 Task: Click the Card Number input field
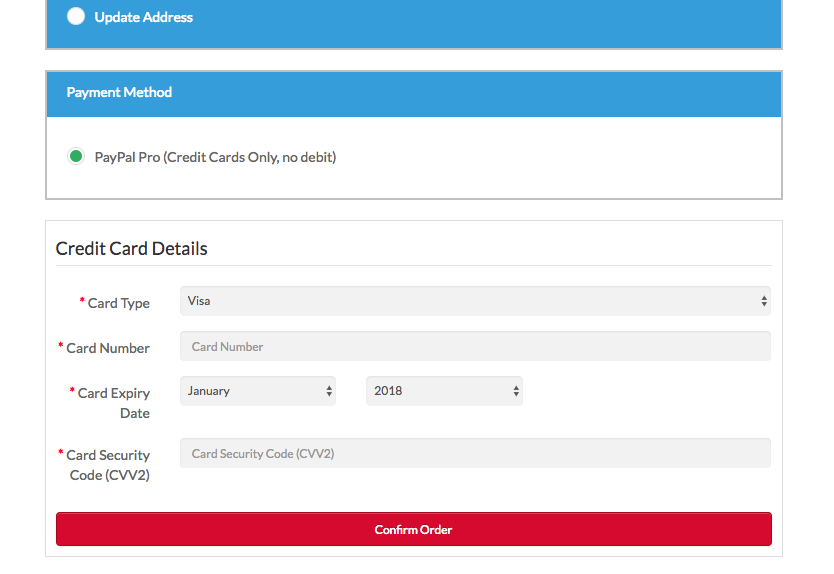(x=475, y=346)
